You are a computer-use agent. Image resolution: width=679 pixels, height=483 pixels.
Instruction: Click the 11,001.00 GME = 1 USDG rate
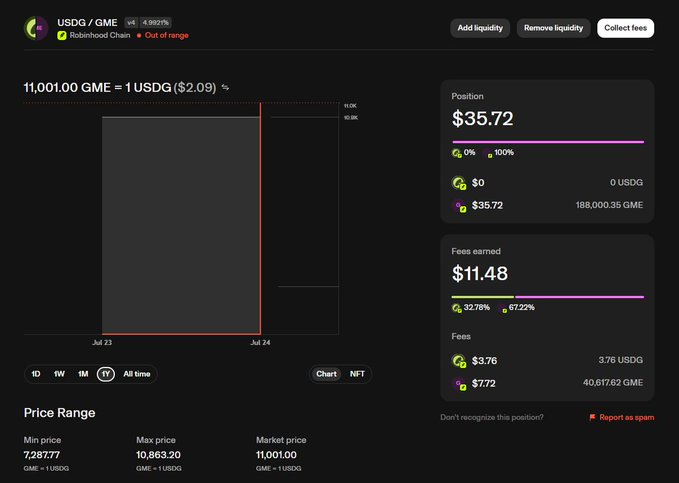coord(97,88)
